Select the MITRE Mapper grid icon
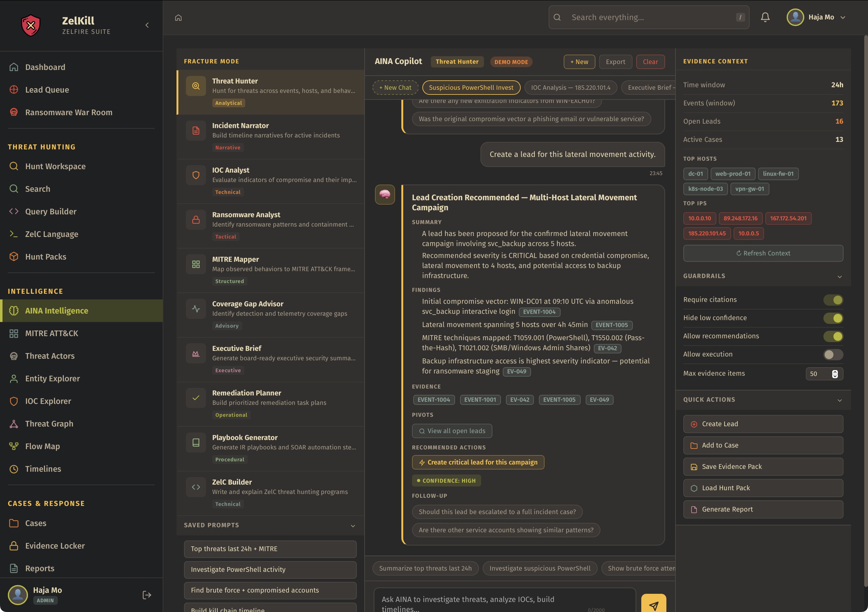 [196, 264]
